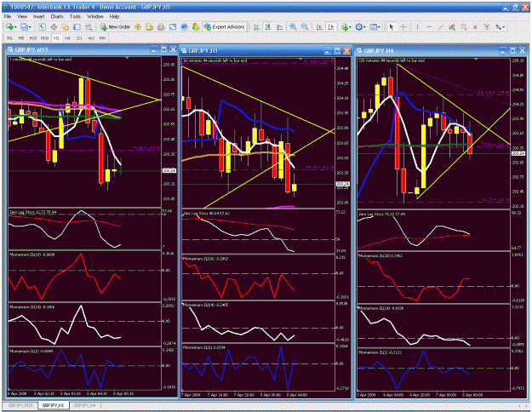Toggle the Chart Shift button
The height and width of the screenshot is (412, 532).
pos(331,26)
